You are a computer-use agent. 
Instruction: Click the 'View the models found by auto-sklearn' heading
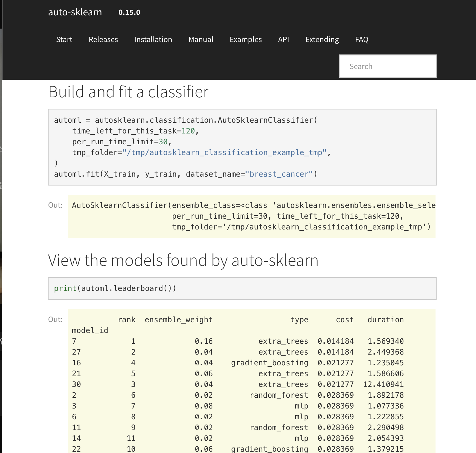point(183,260)
